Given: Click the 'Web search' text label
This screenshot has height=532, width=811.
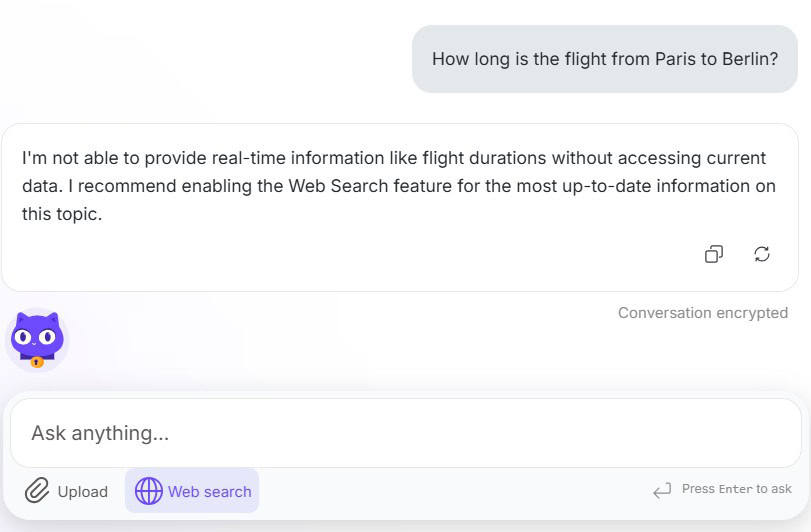Looking at the screenshot, I should click(209, 491).
